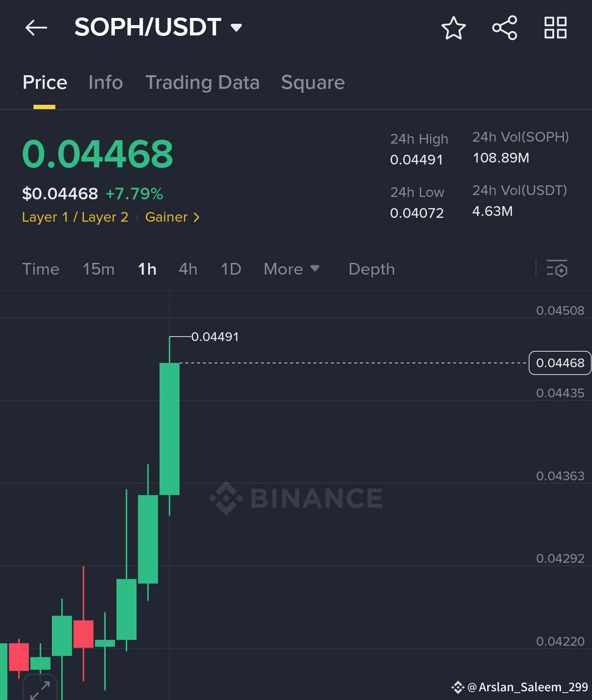Expand chart to fullscreen with arrows icon
Screen dimensions: 592x700
[x=40, y=690]
